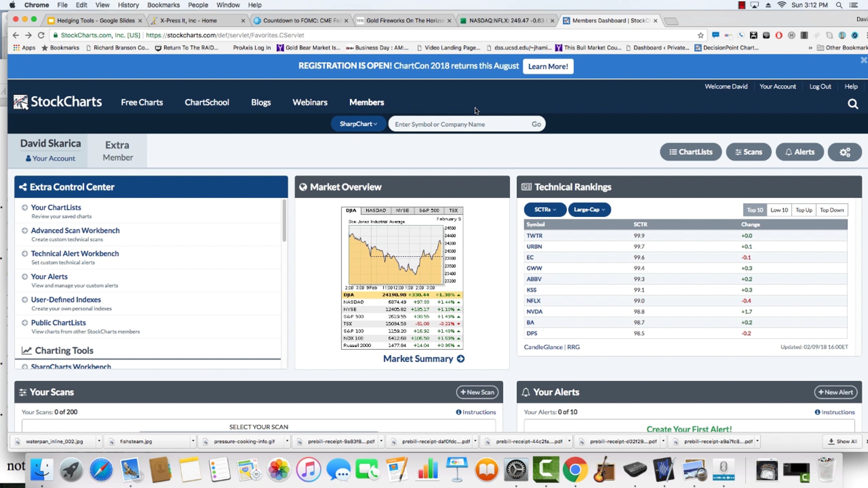Launch Safari from the Dock
This screenshot has width=868, height=488.
click(x=101, y=470)
